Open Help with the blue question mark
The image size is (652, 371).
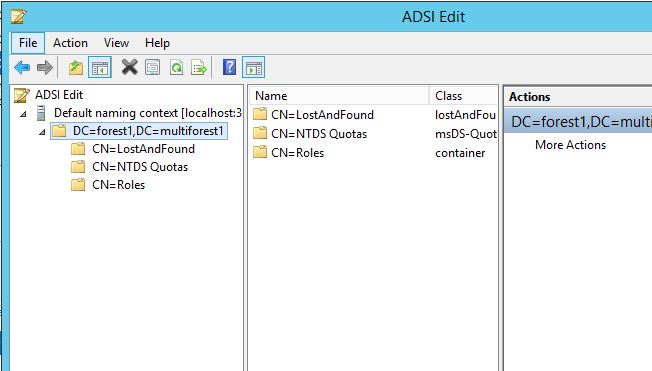pyautogui.click(x=230, y=67)
